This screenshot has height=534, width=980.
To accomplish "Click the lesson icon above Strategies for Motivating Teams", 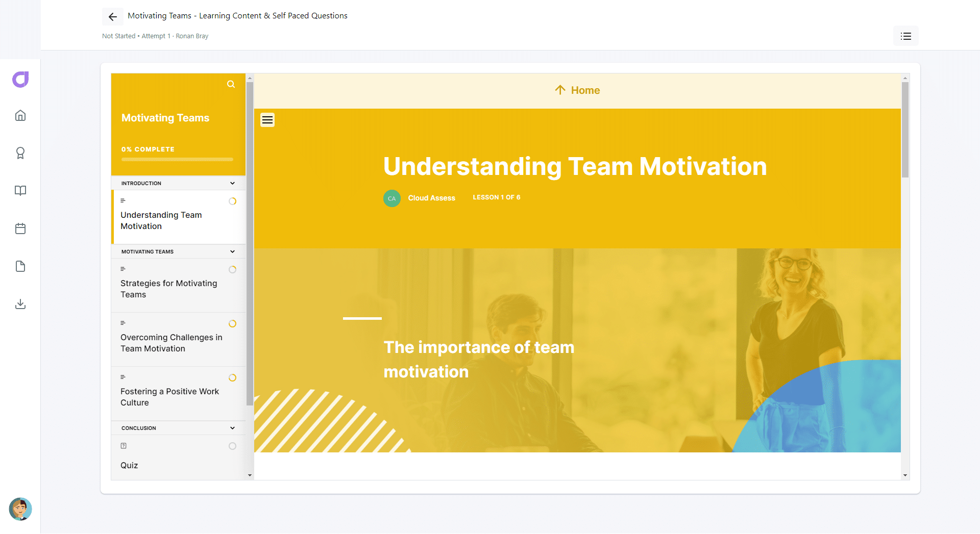I will 123,269.
